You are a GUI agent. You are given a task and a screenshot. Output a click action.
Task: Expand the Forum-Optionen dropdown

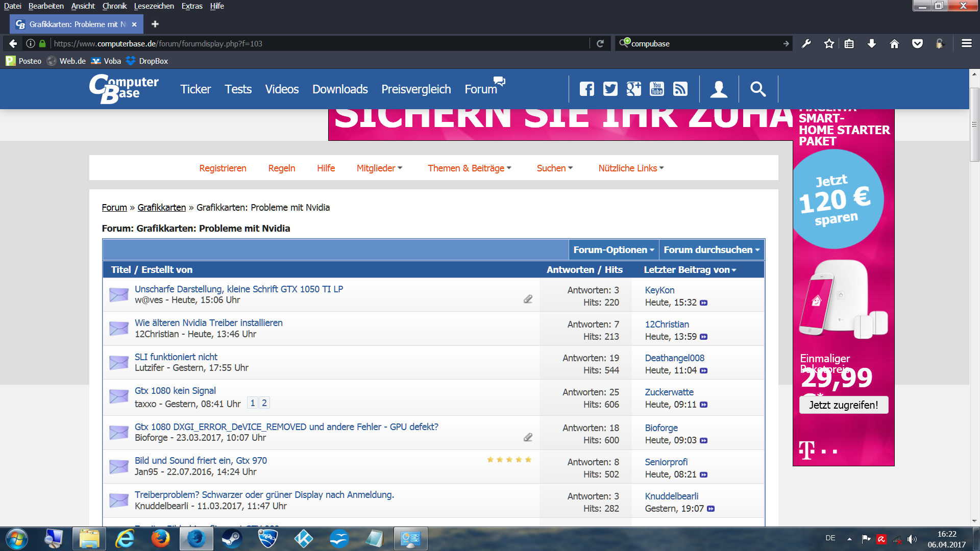pyautogui.click(x=614, y=250)
